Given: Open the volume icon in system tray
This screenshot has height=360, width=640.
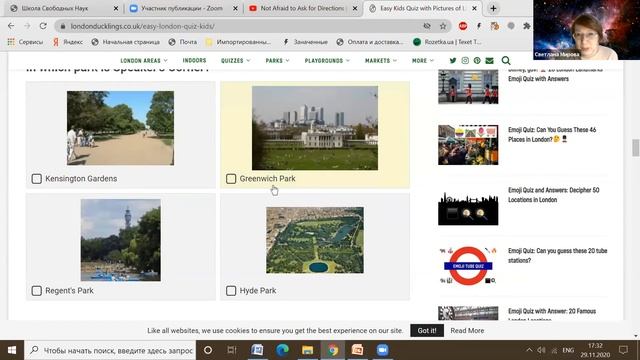Looking at the screenshot, I should click(541, 350).
